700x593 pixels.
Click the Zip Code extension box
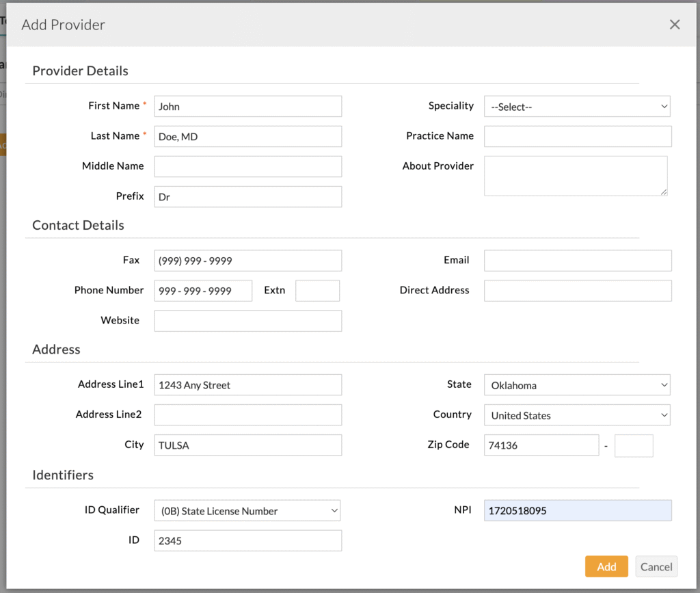pyautogui.click(x=634, y=445)
